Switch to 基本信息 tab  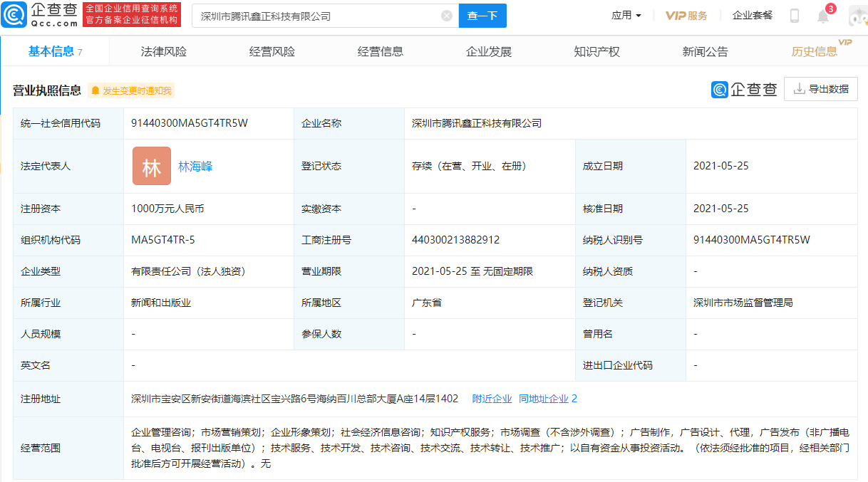coord(56,51)
